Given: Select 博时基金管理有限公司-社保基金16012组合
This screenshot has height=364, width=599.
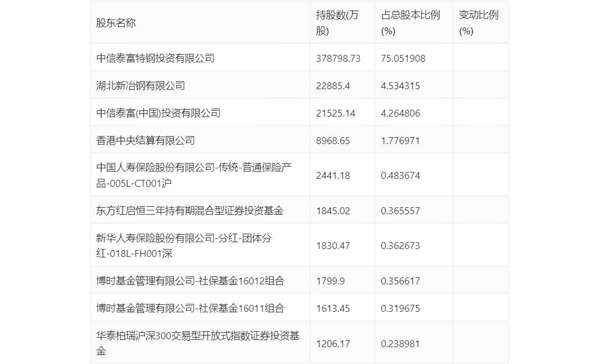Looking at the screenshot, I should tap(190, 281).
